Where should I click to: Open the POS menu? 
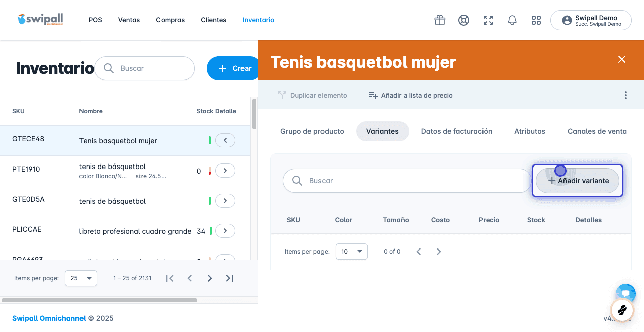click(x=95, y=20)
